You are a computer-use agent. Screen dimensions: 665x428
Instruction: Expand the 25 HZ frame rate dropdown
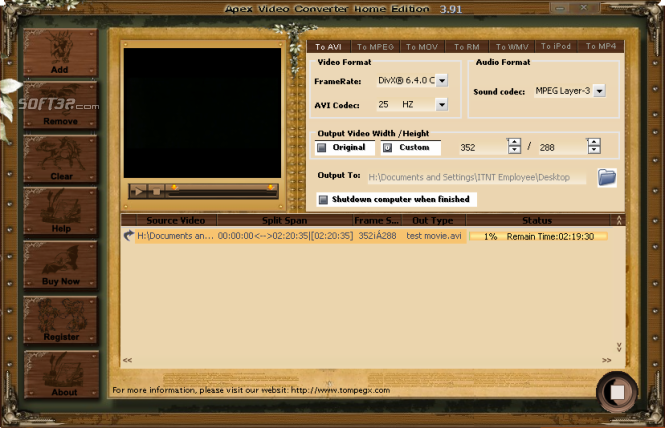coord(441,104)
